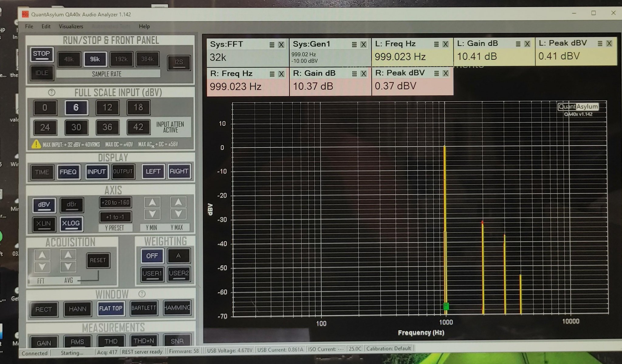Click the green marker on the 1000 Hz peak
The width and height of the screenshot is (622, 364).
click(x=446, y=306)
